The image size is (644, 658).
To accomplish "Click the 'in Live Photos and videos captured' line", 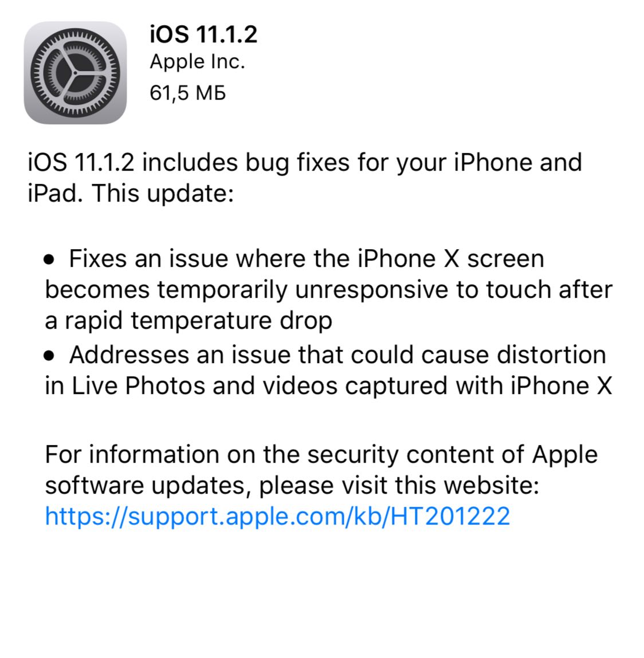I will [246, 386].
